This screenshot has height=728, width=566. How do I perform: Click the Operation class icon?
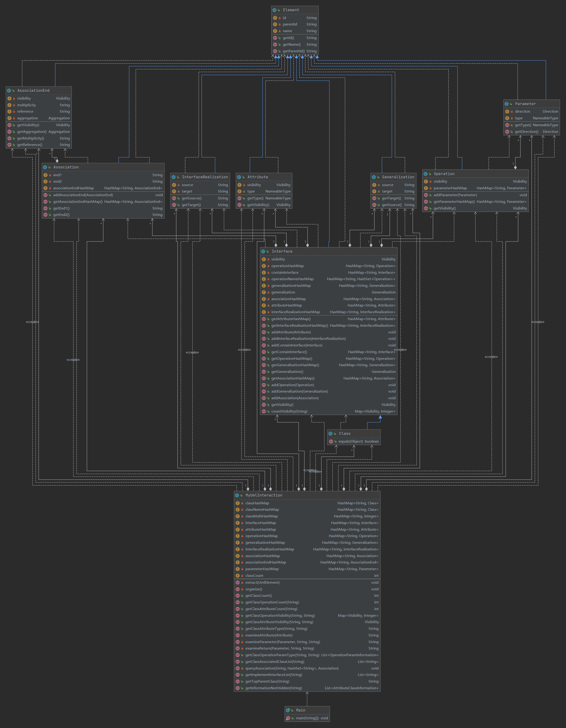(x=425, y=174)
